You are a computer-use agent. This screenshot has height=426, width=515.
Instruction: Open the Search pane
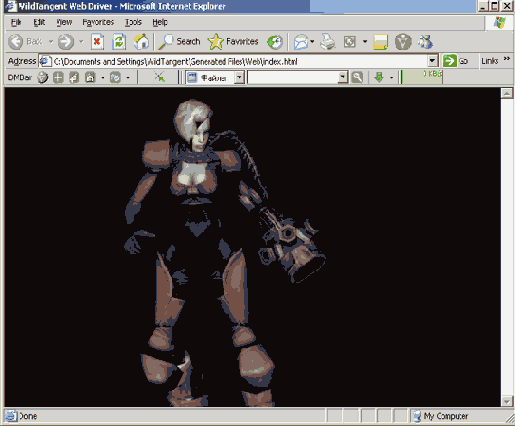[179, 42]
